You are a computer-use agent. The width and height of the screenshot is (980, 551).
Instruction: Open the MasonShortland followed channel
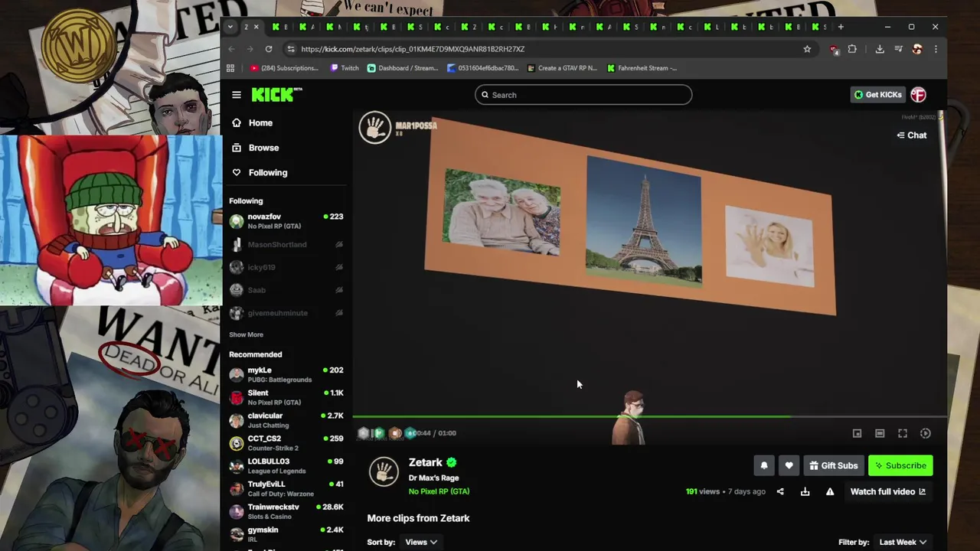tap(286, 244)
